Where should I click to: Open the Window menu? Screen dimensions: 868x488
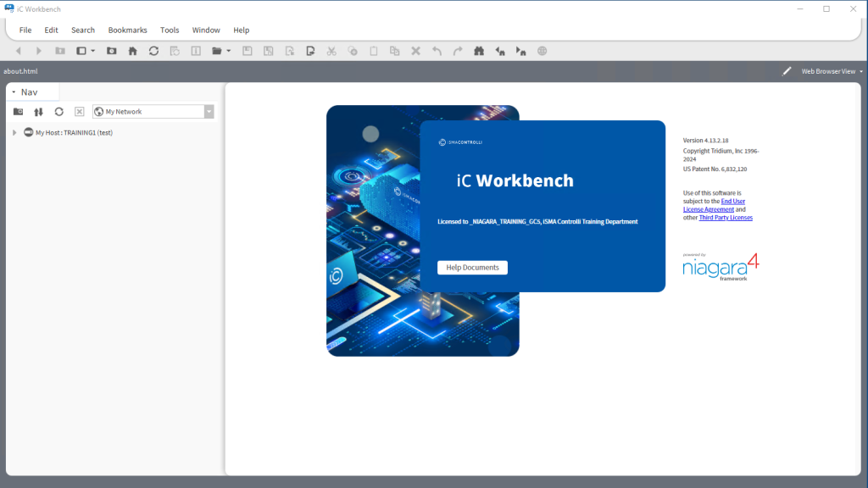(206, 30)
